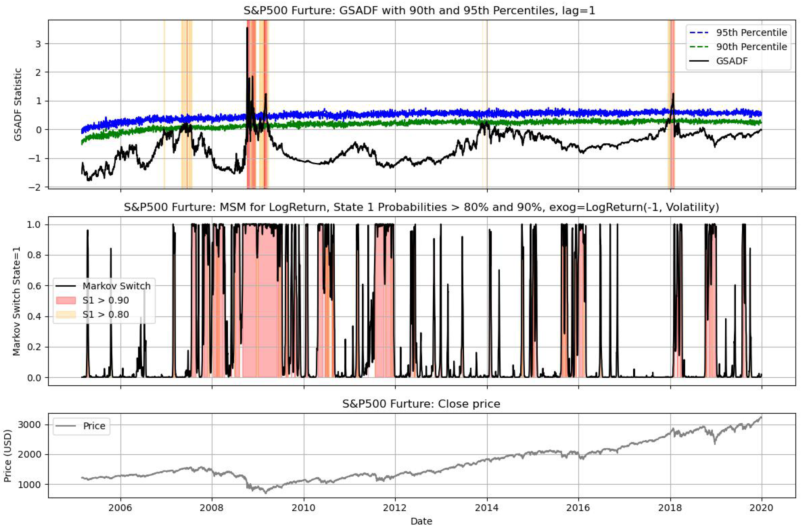Screen dimensions: 803x532
Task: Click the green dashed legend line sample
Action: click(699, 47)
